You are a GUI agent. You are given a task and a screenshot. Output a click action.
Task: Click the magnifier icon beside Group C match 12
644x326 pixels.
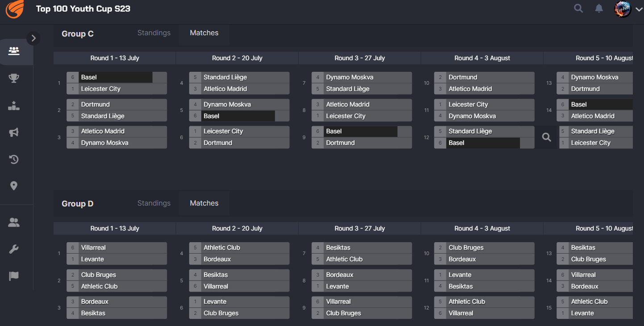tap(546, 137)
